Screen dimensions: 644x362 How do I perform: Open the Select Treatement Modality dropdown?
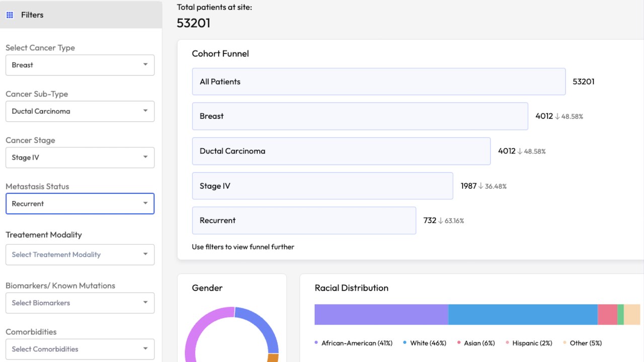[79, 254]
